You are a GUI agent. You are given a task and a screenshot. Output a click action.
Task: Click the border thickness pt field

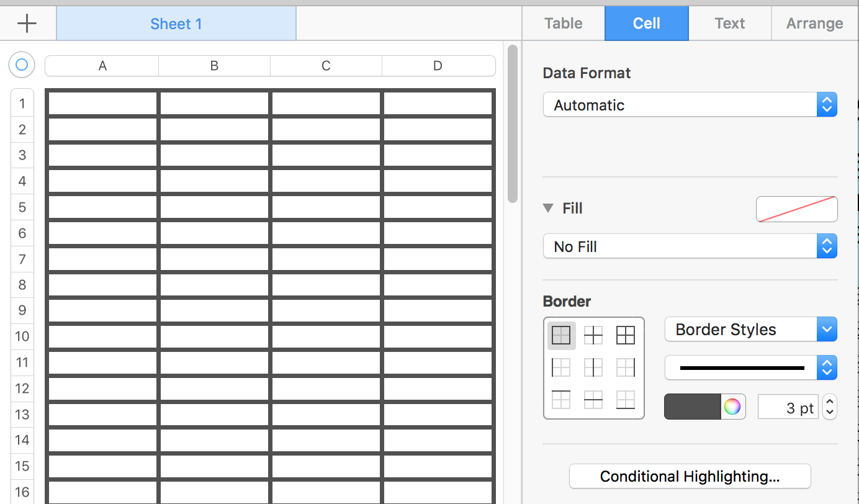point(788,408)
